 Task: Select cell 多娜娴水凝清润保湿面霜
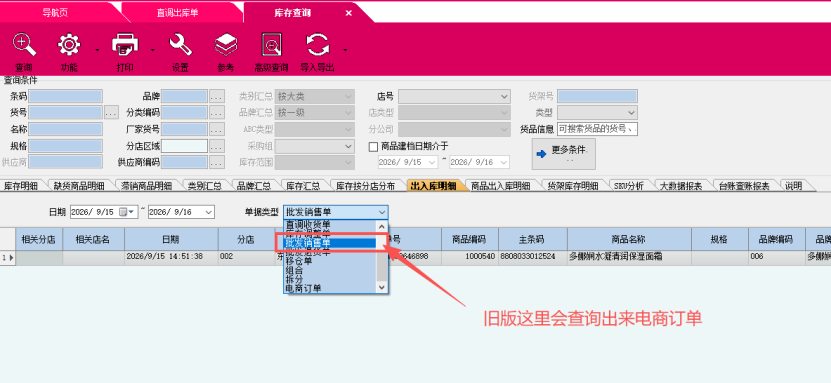pyautogui.click(x=629, y=257)
